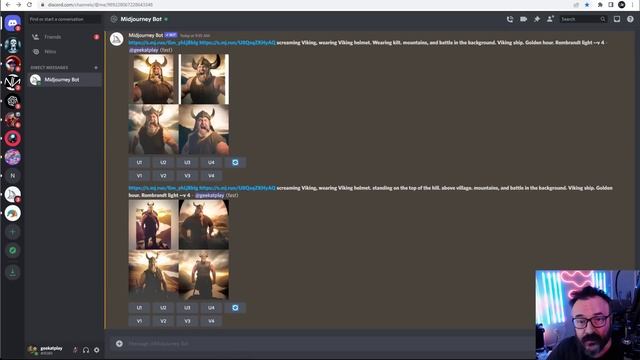
Task: Open pinned messages icon
Action: tap(537, 19)
